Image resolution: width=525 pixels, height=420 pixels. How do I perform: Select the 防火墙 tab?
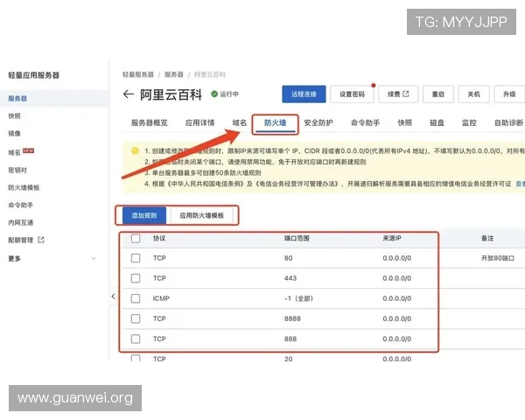[x=276, y=122]
